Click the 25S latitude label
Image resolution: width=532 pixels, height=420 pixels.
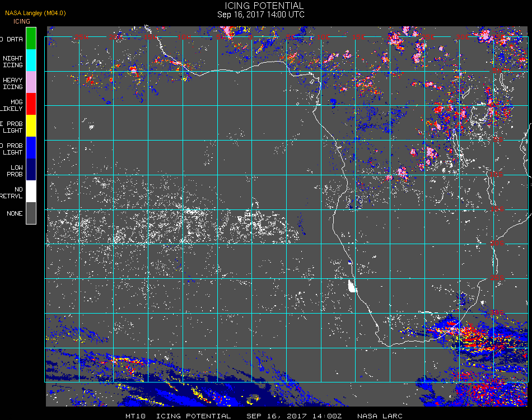pyautogui.click(x=497, y=278)
